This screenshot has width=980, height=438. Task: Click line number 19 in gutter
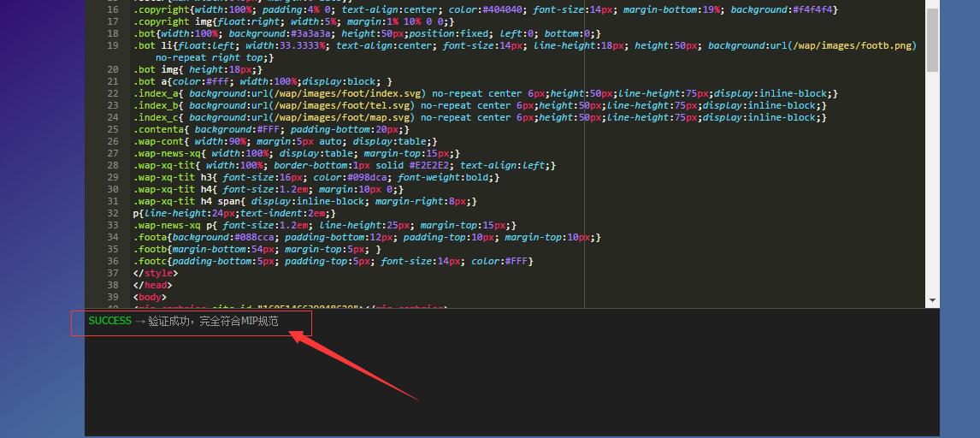coord(113,45)
